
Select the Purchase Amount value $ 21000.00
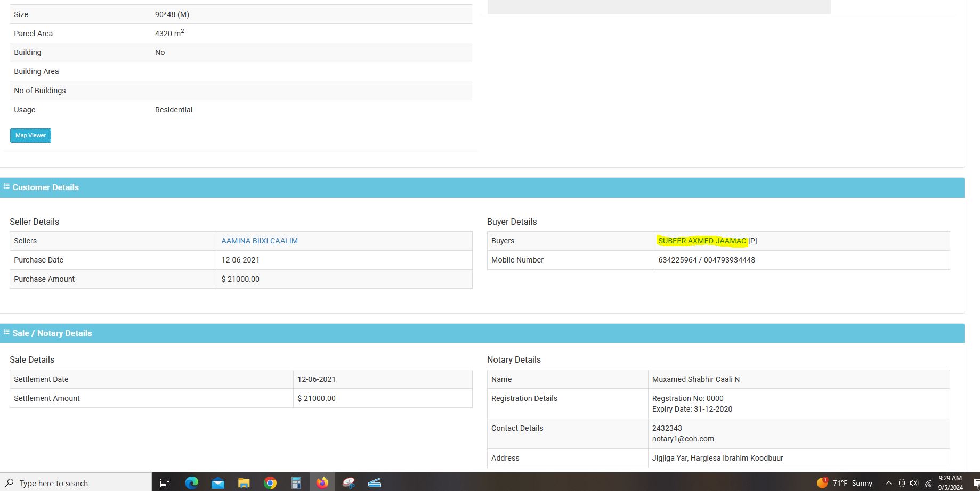tap(240, 279)
